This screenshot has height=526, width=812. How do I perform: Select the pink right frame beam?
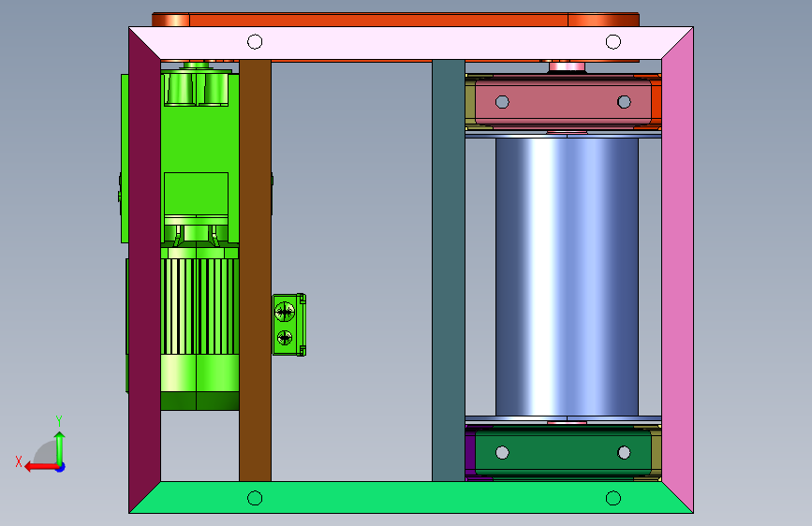point(677,270)
